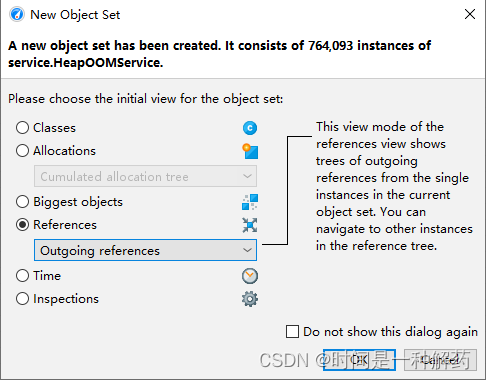Viewport: 486px width, 380px height.
Task: Confirm with the OK button
Action: pos(359,360)
